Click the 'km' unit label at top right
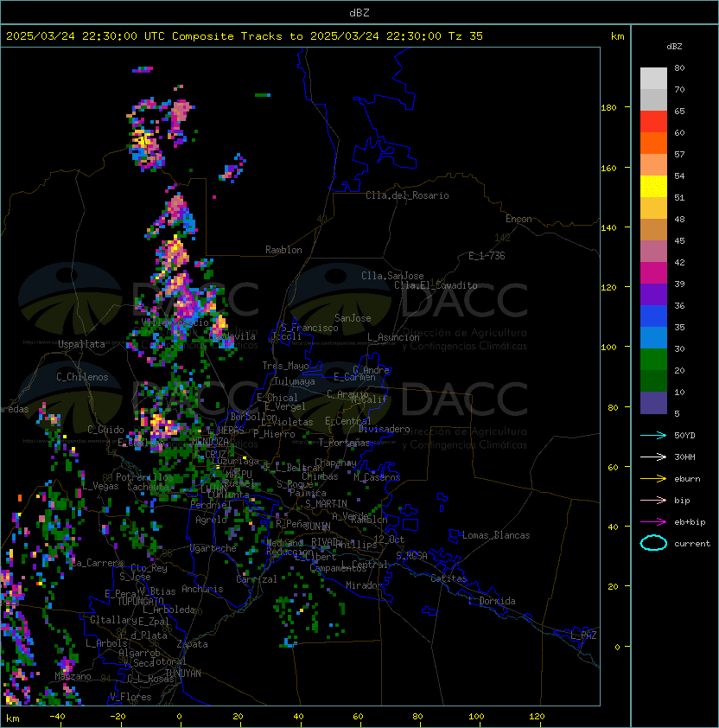 pyautogui.click(x=617, y=36)
